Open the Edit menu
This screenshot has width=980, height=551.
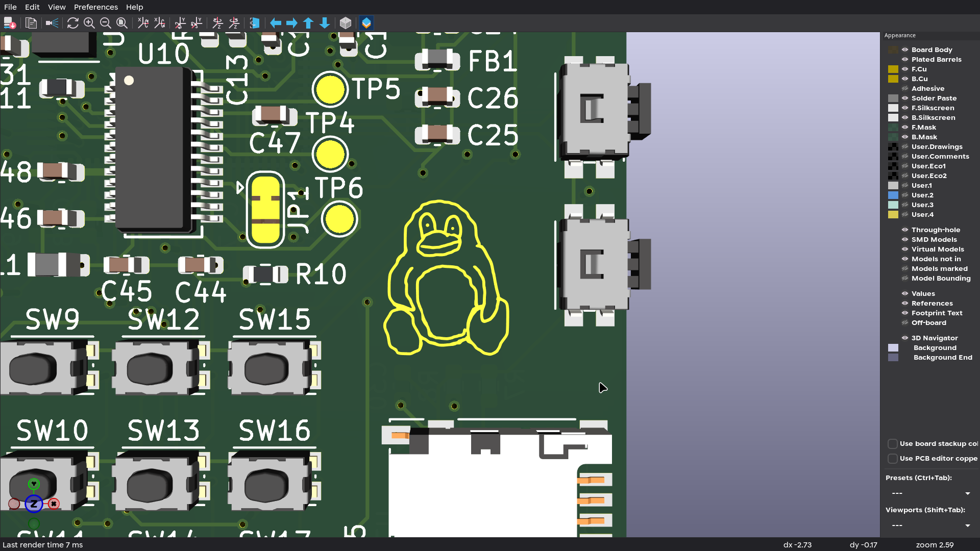[32, 7]
